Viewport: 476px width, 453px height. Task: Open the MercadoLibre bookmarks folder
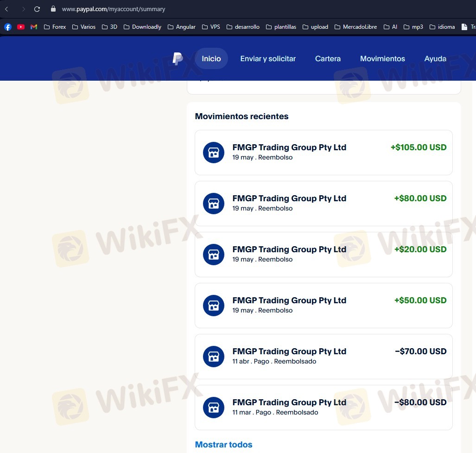tap(356, 27)
